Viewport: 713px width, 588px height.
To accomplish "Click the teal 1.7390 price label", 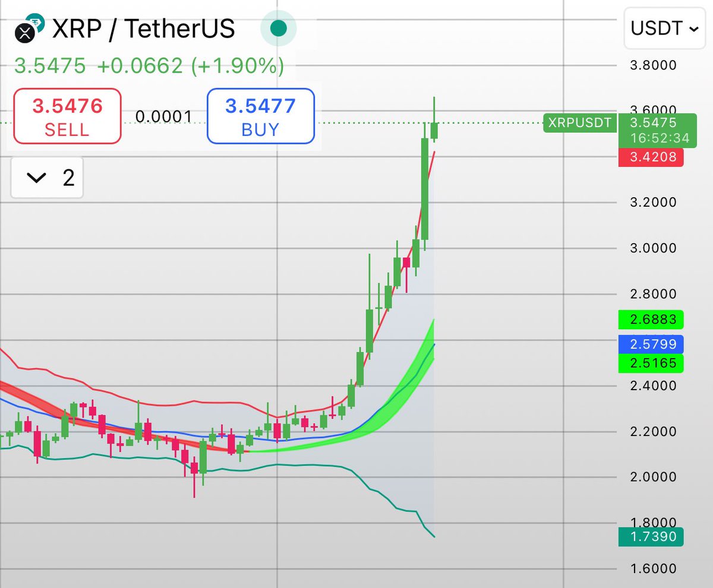I will (651, 537).
